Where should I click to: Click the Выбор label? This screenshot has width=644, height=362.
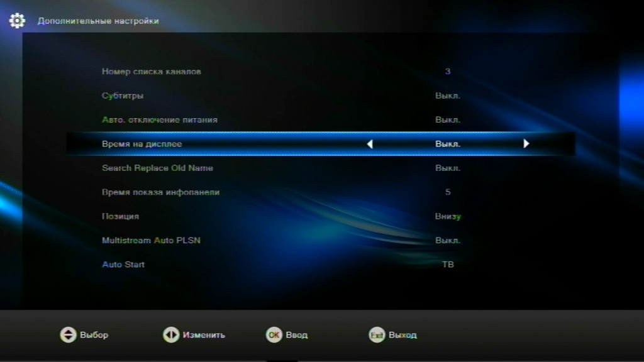94,335
